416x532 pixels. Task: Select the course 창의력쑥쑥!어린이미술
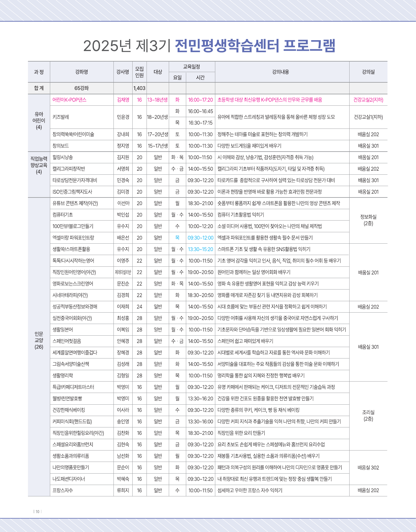(73, 134)
